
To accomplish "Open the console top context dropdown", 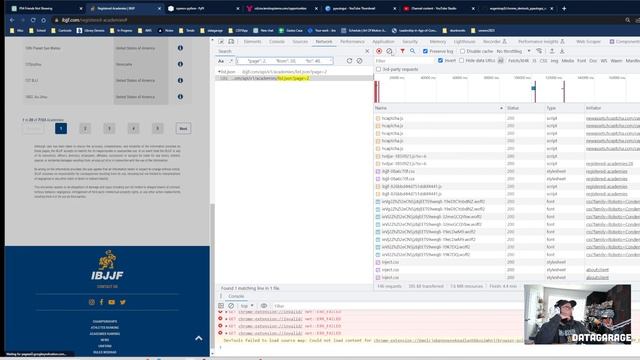I will 247,306.
